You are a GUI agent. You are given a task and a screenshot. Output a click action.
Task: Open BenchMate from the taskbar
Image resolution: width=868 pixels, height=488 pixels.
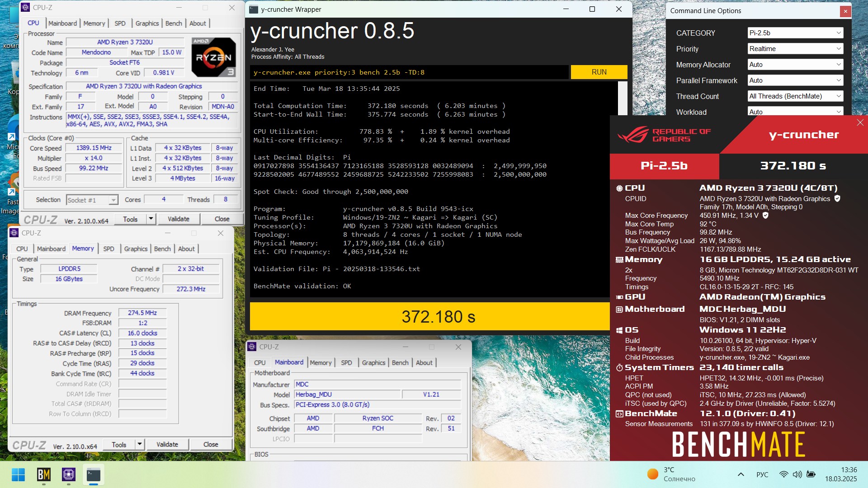click(44, 474)
